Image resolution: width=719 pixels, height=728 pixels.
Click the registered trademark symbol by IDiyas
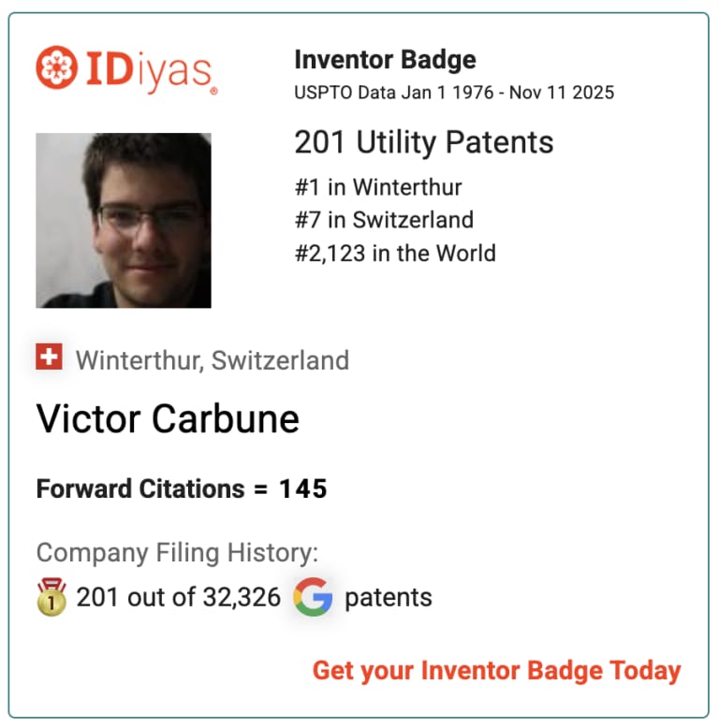213,91
